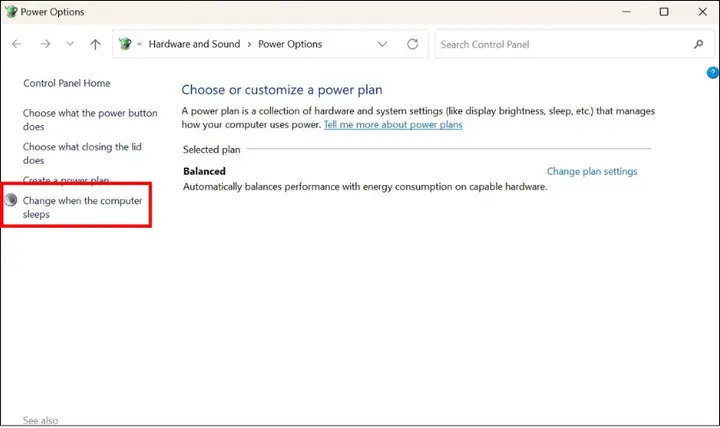
Task: Click the Power Options title bar icon
Action: pyautogui.click(x=11, y=11)
